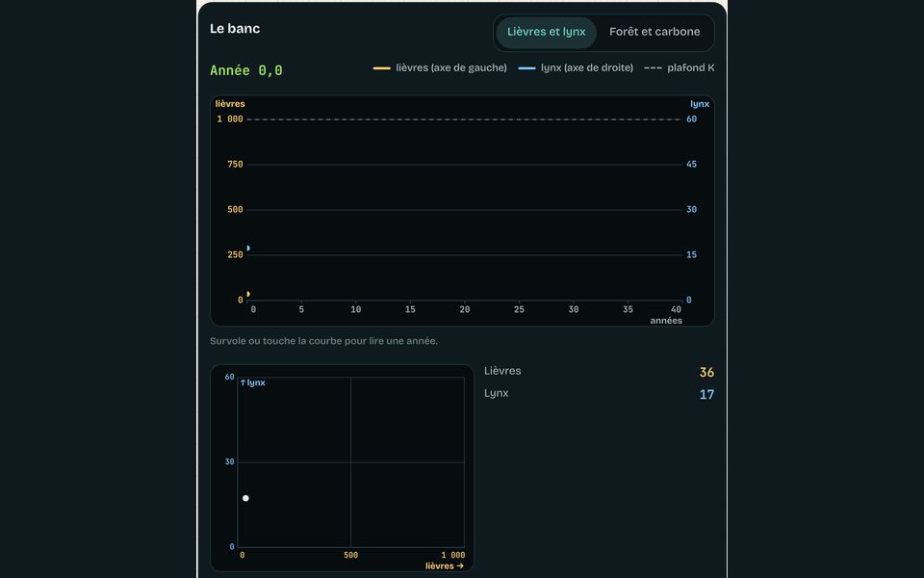Viewport: 924px width, 578px height.
Task: Click the "plafond K" legend label
Action: click(x=691, y=67)
